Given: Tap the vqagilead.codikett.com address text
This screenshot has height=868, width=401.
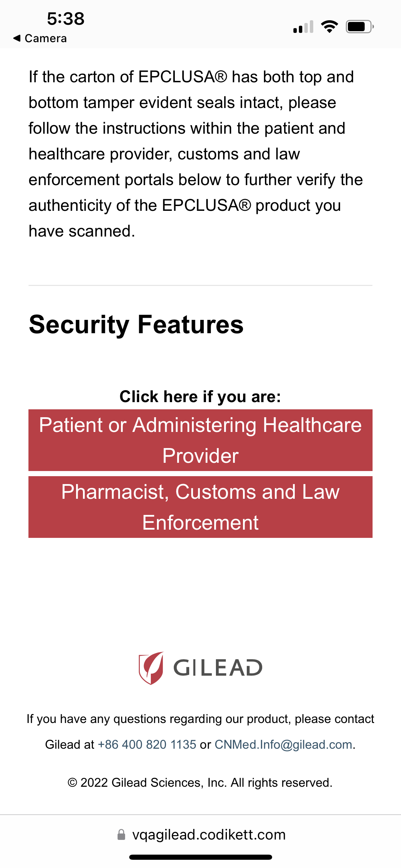Looking at the screenshot, I should point(209,835).
